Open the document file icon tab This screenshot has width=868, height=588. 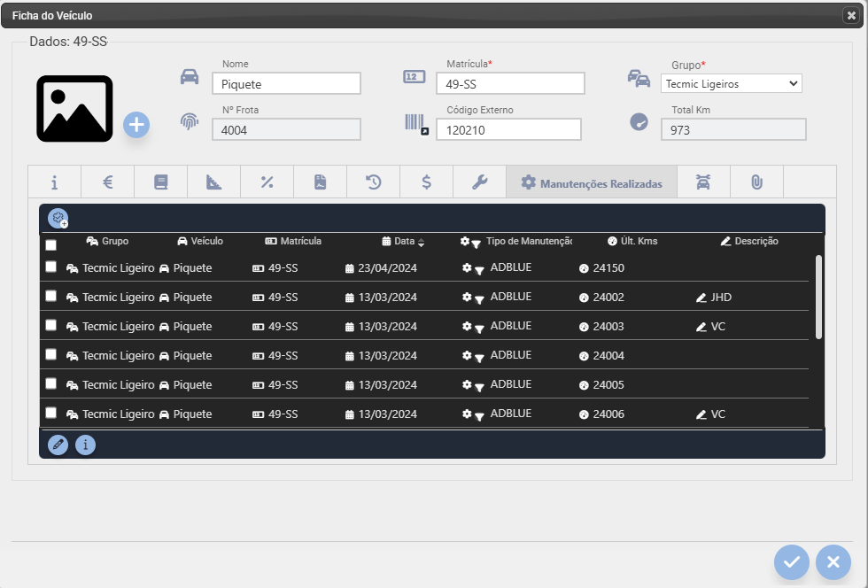click(321, 182)
